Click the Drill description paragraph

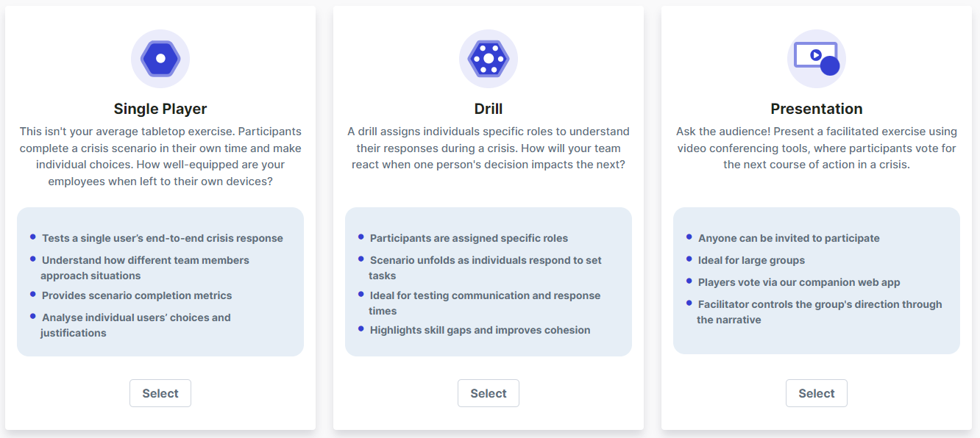[x=489, y=148]
